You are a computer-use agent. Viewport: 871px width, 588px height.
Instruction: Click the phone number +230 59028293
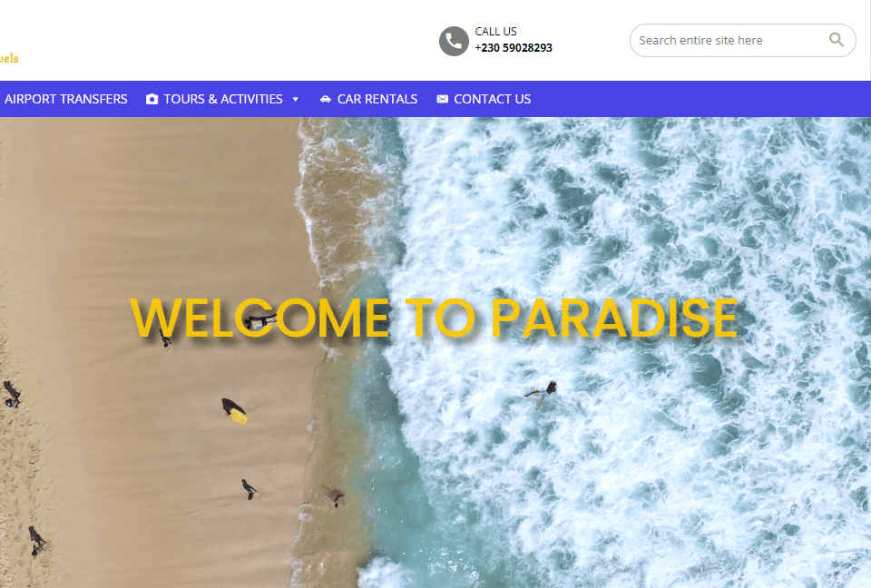click(x=514, y=48)
